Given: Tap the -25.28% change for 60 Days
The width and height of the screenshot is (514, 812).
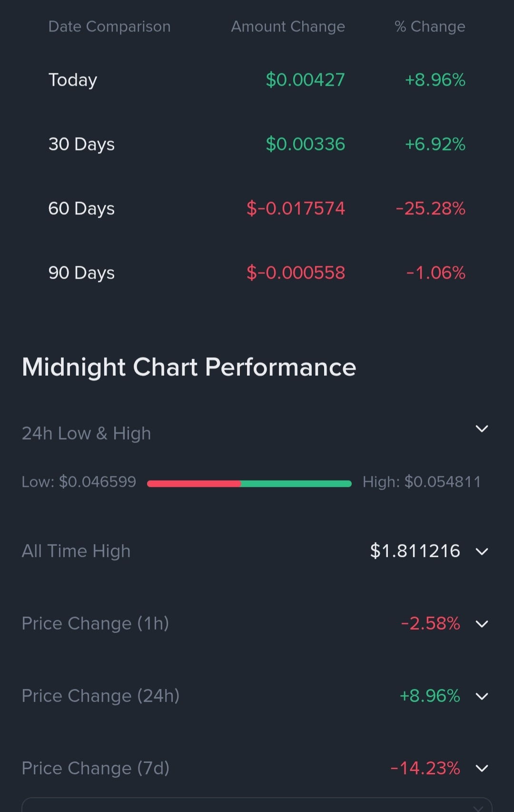Looking at the screenshot, I should click(431, 209).
